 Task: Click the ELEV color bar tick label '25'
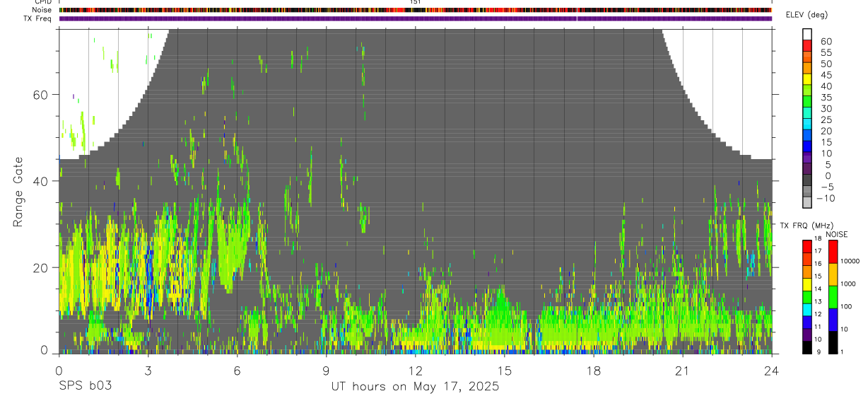[826, 120]
